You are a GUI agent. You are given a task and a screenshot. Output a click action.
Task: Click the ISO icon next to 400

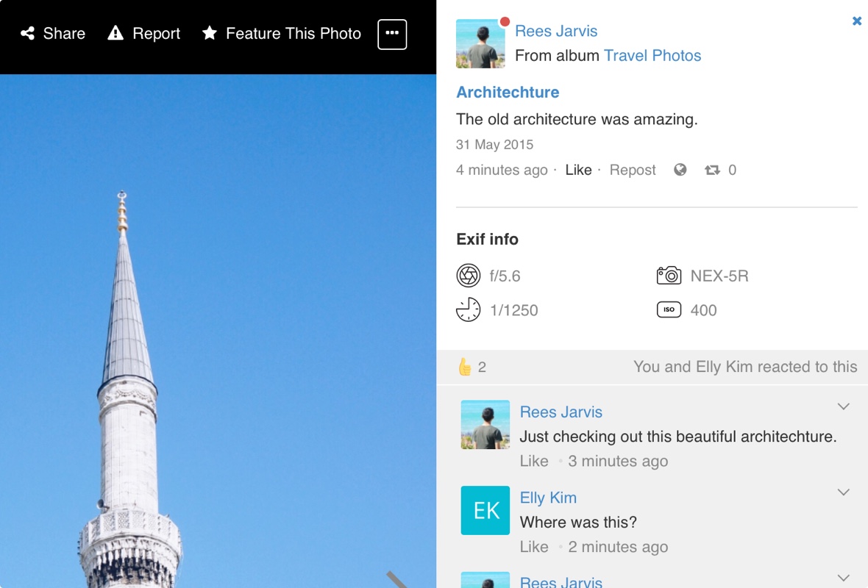[x=669, y=309]
